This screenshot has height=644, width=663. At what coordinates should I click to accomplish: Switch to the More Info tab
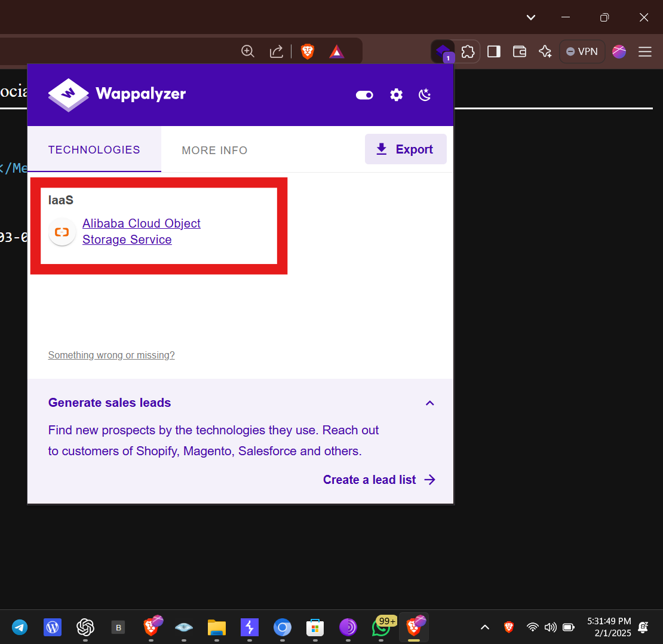tap(214, 150)
